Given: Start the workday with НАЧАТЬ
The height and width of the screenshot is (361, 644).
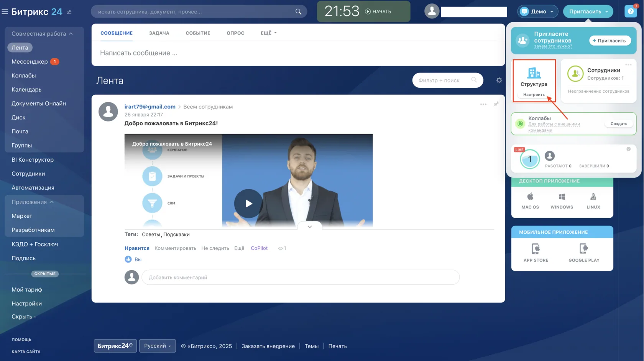Looking at the screenshot, I should (x=378, y=11).
